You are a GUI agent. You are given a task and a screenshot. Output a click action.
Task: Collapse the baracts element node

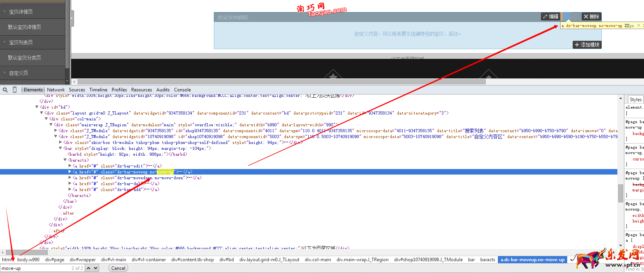[65, 160]
